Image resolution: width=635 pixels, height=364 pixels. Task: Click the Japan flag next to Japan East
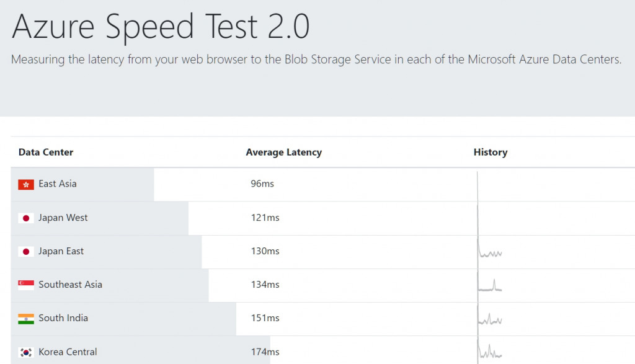click(x=26, y=252)
